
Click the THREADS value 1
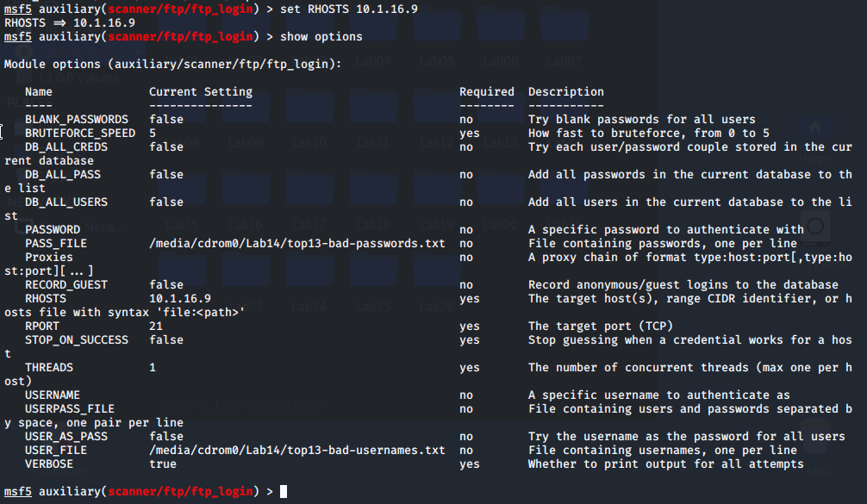point(153,368)
